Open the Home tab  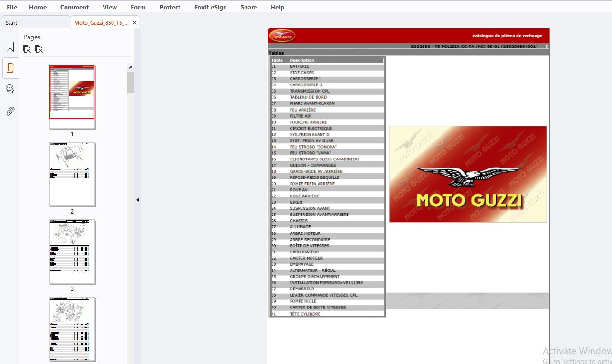pyautogui.click(x=38, y=7)
